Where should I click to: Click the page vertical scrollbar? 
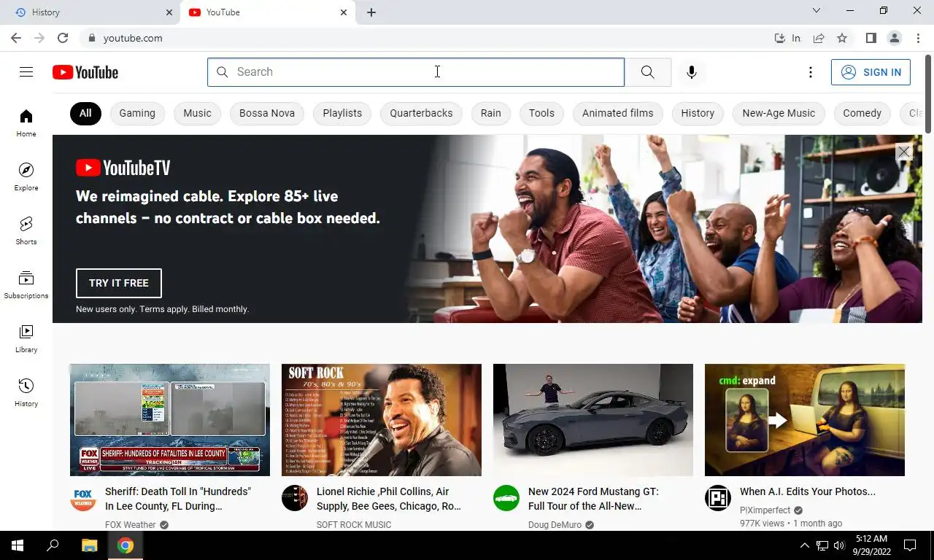coord(928,95)
